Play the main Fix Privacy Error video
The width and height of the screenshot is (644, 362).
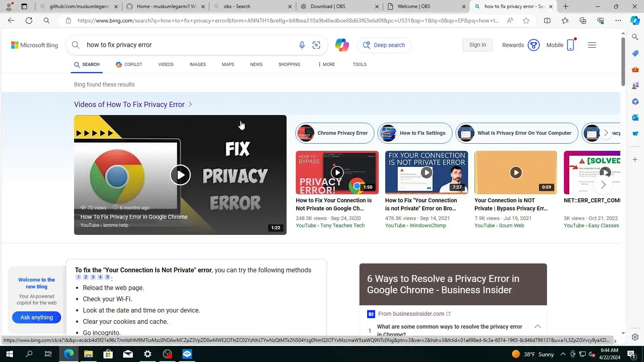click(180, 175)
